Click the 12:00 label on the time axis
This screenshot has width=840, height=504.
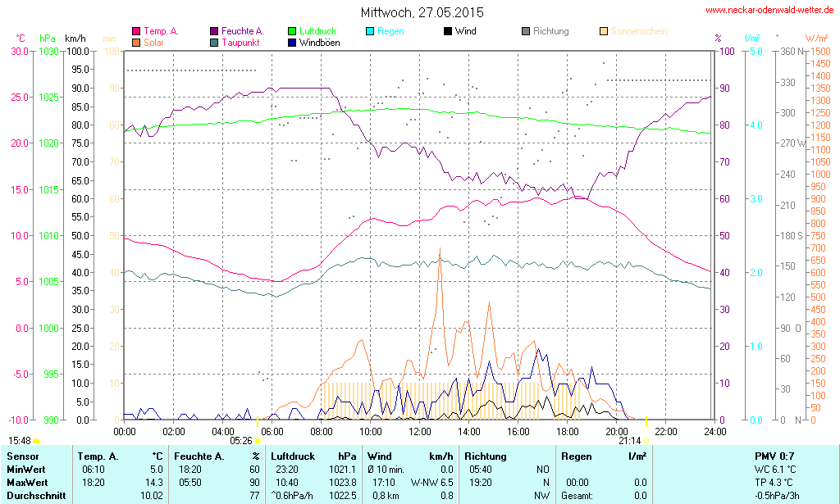click(420, 431)
